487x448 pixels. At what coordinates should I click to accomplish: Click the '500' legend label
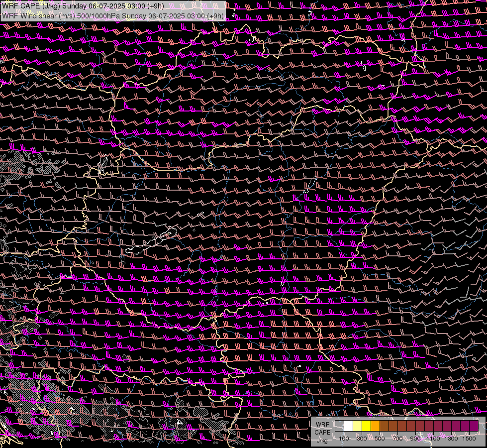[x=380, y=439]
